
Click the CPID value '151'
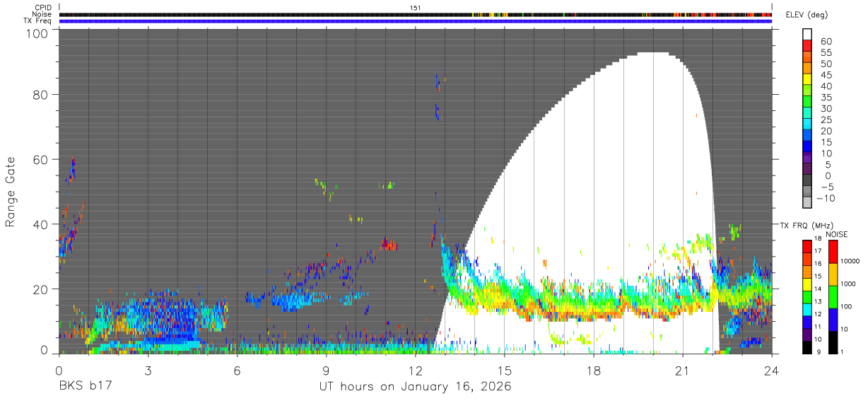click(416, 7)
